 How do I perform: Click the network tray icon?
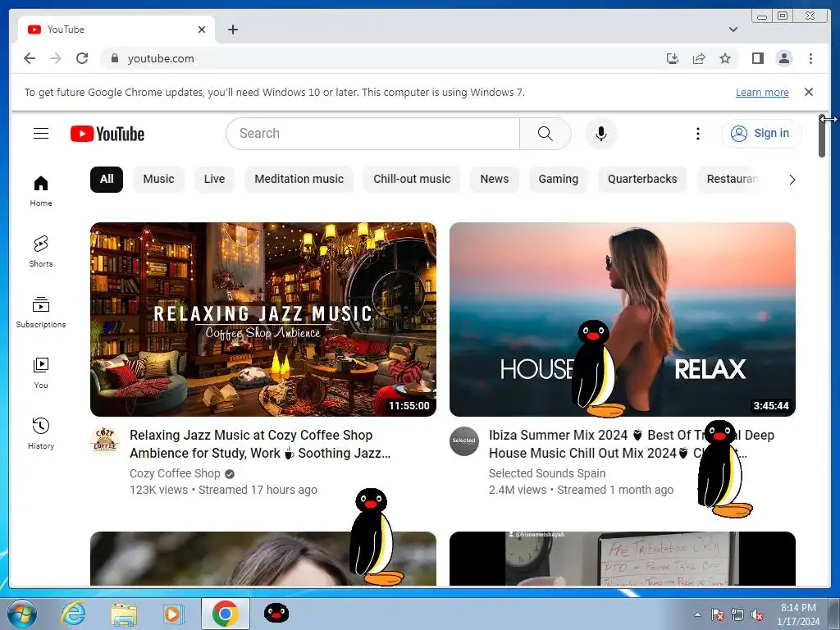(x=737, y=615)
